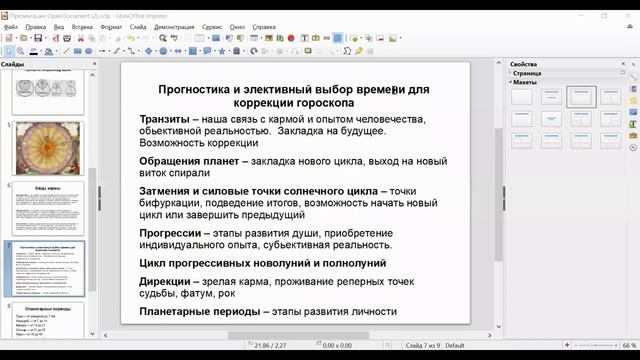Click the Cut scissors icon
The height and width of the screenshot is (360, 640).
[x=81, y=38]
